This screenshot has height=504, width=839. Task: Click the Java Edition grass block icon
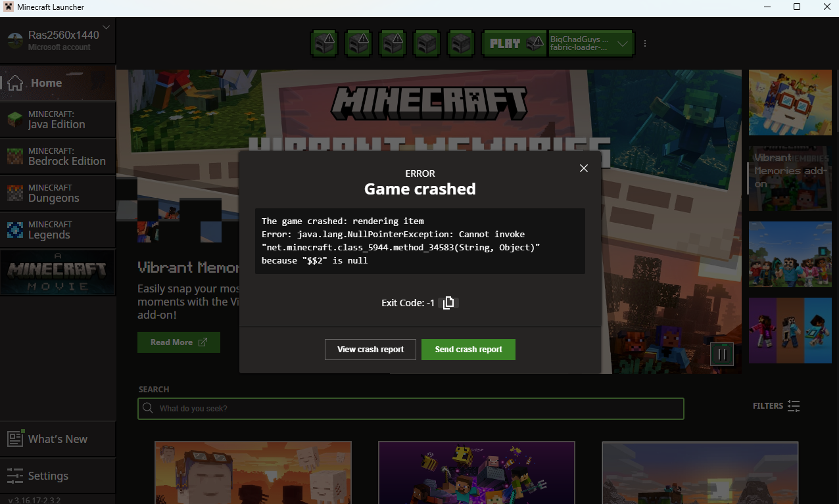[x=14, y=120]
